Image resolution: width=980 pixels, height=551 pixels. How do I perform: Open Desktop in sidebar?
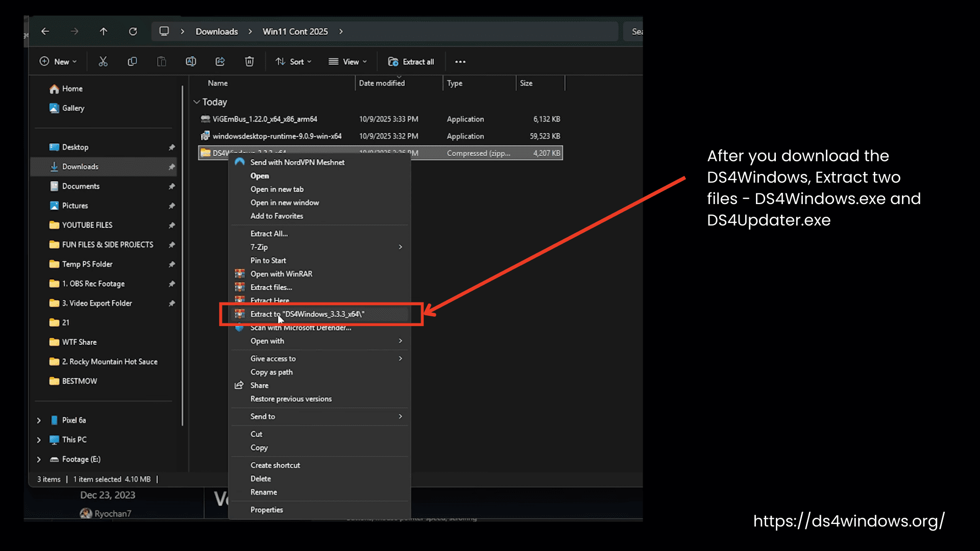pos(69,147)
